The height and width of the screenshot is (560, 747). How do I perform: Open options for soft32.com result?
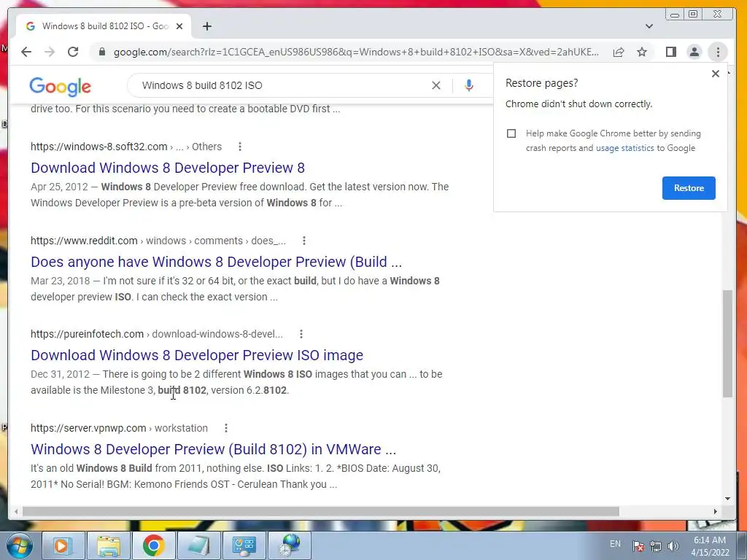239,147
